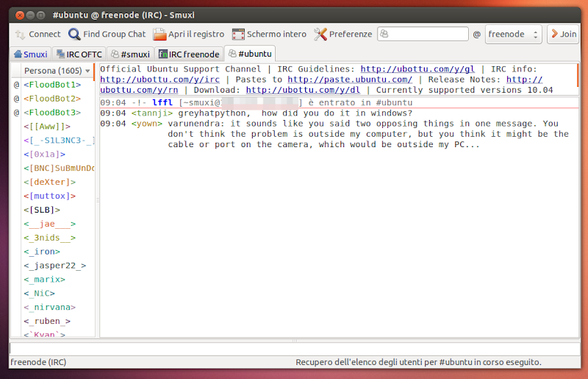The image size is (588, 379).
Task: Select user [_-S1L3NC3-_] in the list
Action: tap(59, 140)
